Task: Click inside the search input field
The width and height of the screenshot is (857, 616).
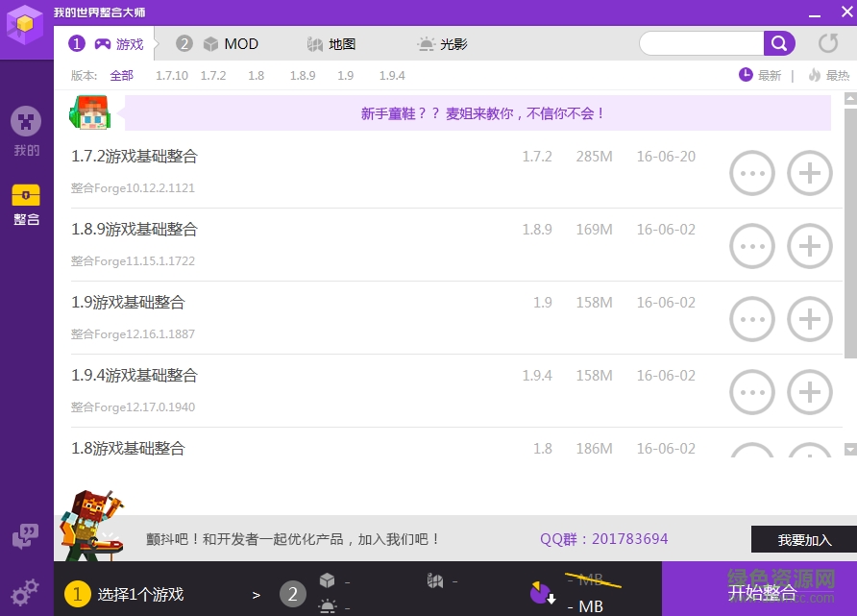Action: click(x=701, y=43)
